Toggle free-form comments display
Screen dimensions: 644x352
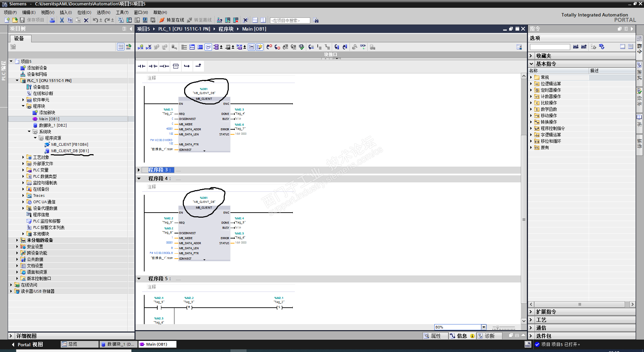(x=208, y=47)
